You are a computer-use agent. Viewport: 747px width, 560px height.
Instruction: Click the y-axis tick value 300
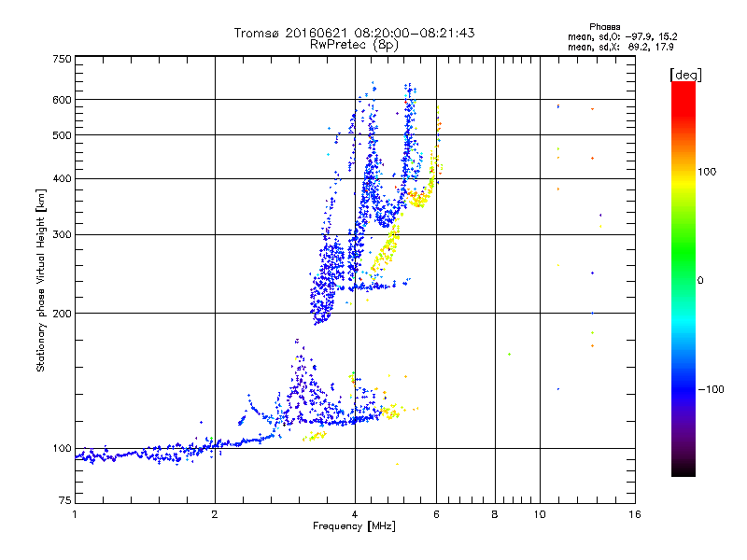pyautogui.click(x=62, y=235)
